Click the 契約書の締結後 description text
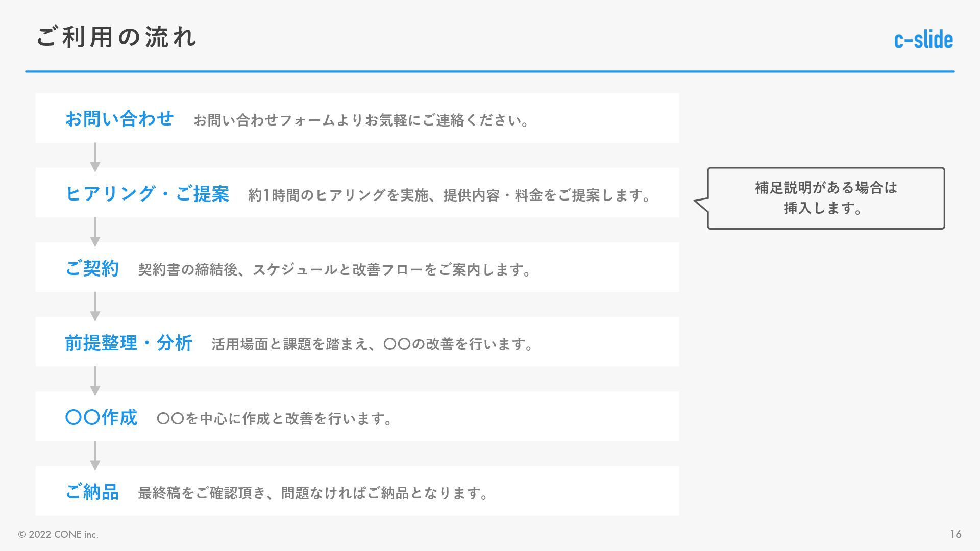The image size is (980, 551). point(334,269)
